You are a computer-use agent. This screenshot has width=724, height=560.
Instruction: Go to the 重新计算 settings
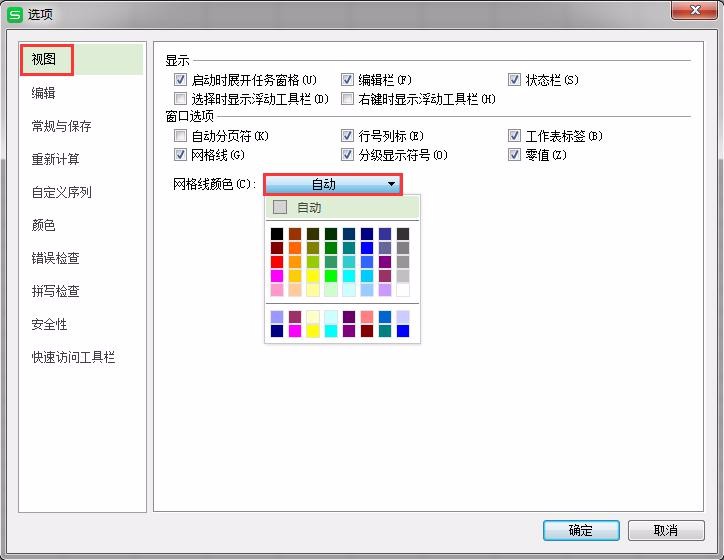[x=55, y=159]
